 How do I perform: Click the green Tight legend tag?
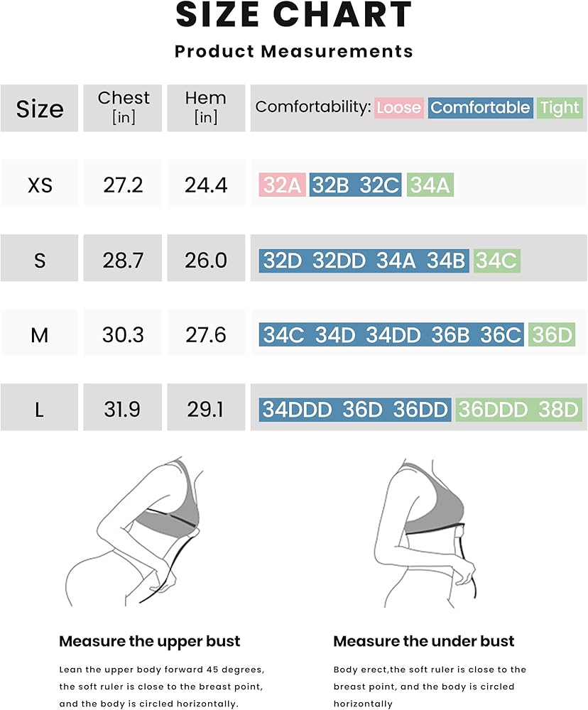point(560,108)
